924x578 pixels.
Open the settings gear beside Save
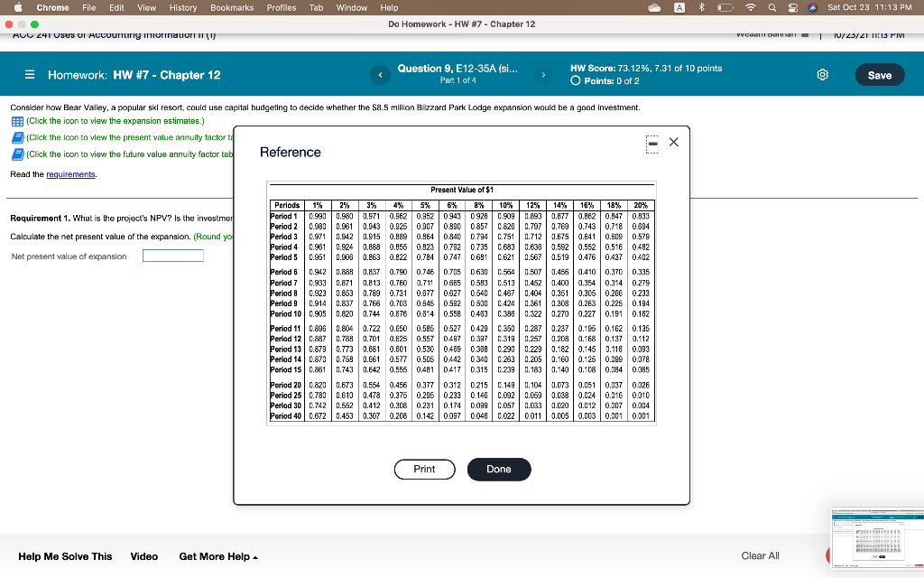pos(822,76)
